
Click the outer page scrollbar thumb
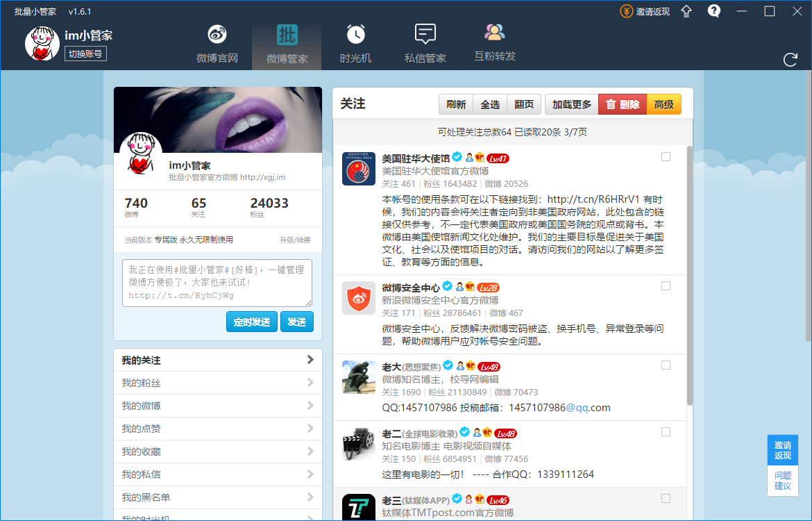pyautogui.click(x=809, y=206)
